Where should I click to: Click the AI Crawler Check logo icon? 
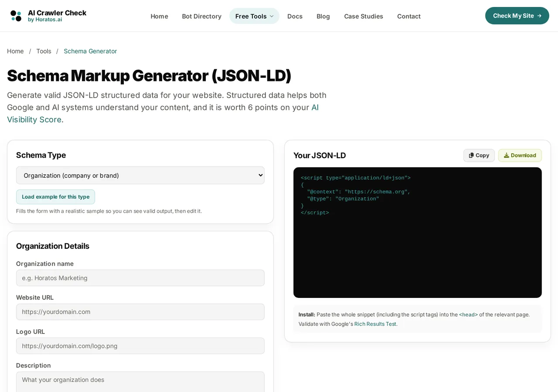click(16, 16)
